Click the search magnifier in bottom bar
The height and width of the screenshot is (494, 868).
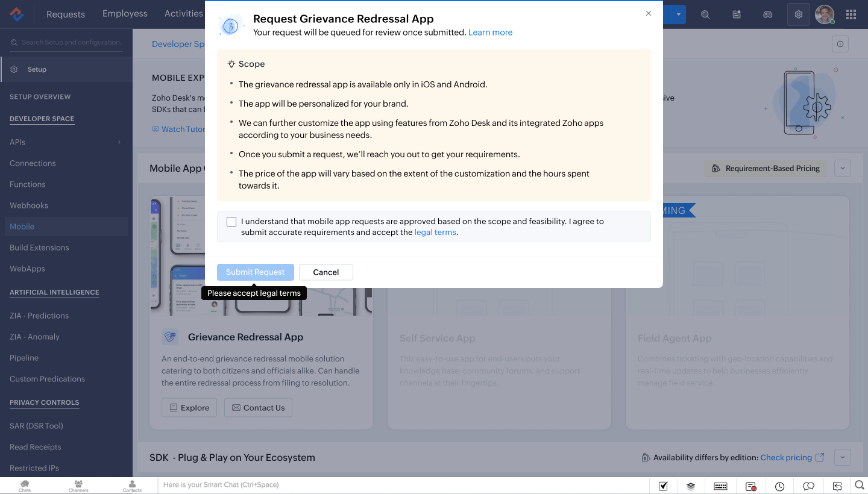(860, 485)
